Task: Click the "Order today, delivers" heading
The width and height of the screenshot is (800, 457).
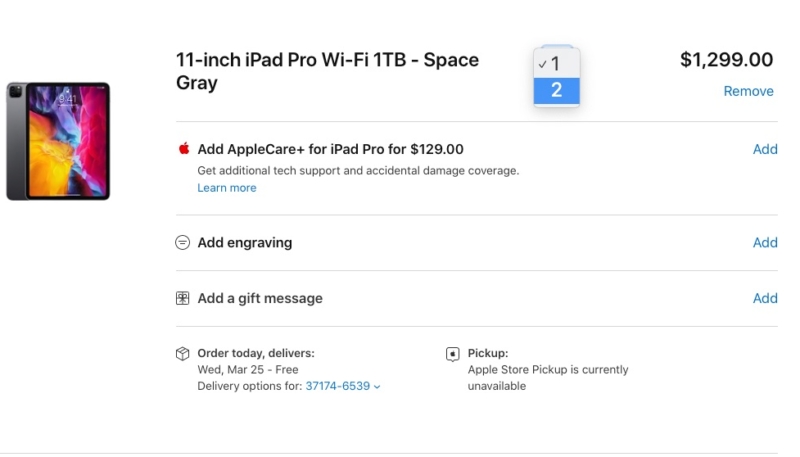Action: coord(256,353)
